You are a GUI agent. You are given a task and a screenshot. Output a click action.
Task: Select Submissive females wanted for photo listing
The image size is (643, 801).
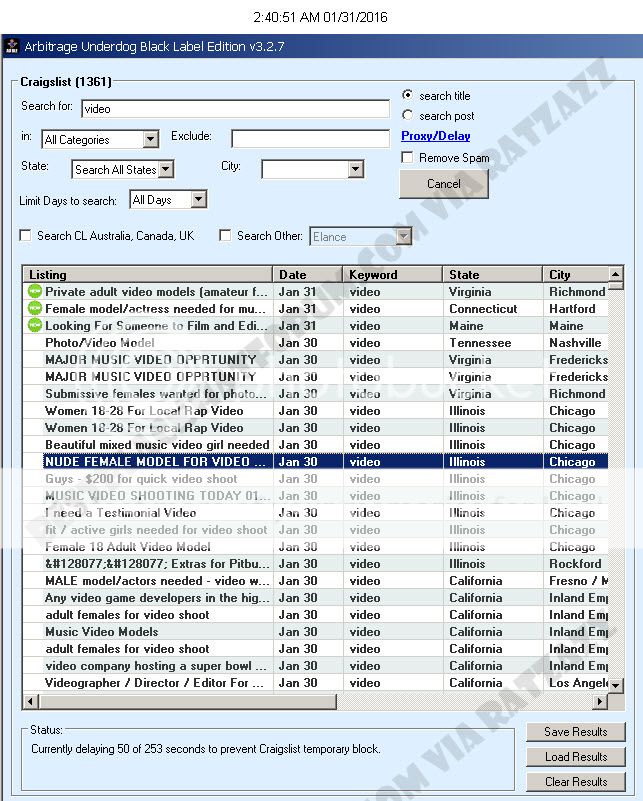click(315, 394)
